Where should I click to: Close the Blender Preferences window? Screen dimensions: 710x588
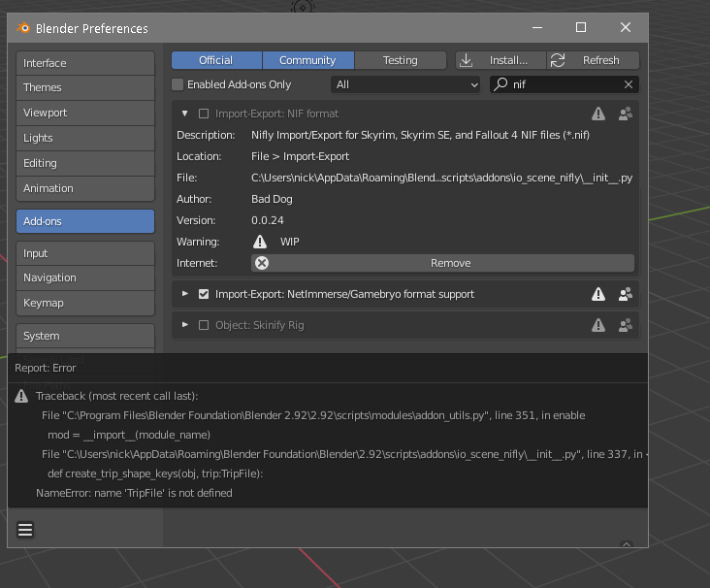(626, 27)
